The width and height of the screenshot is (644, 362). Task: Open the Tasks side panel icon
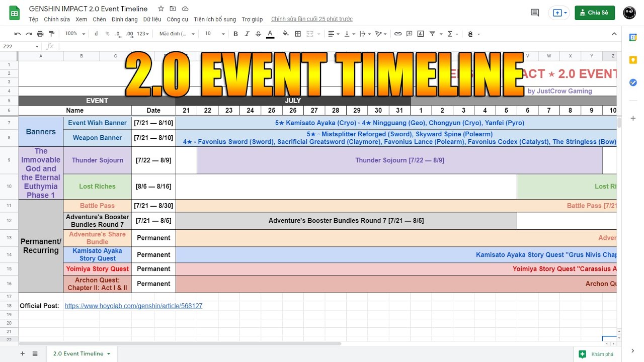(x=633, y=82)
